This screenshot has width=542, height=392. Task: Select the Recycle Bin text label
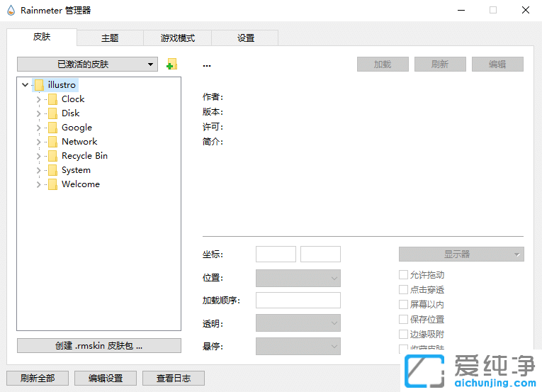click(x=85, y=156)
